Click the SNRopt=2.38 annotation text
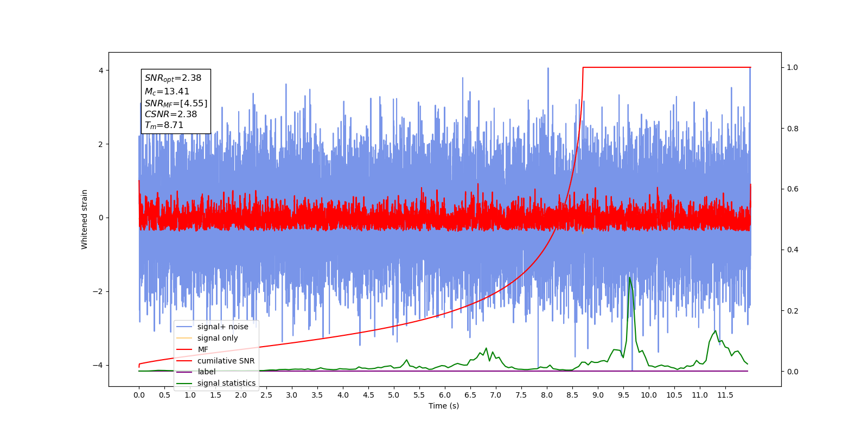The width and height of the screenshot is (868, 434). click(x=173, y=78)
